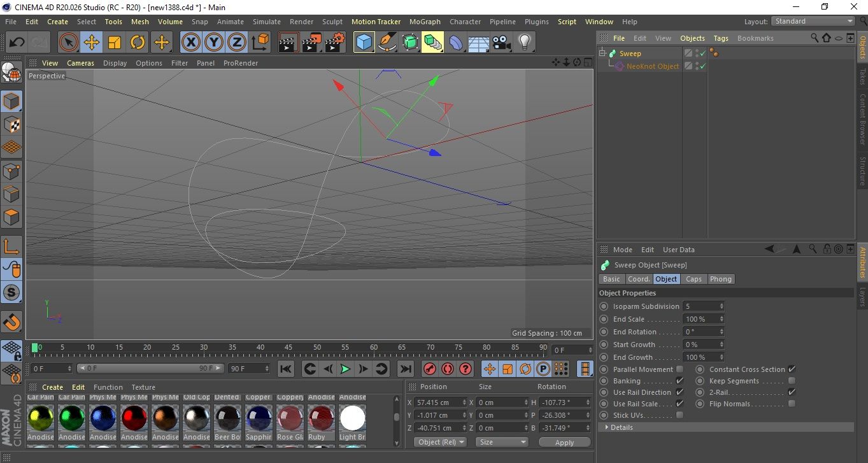Viewport: 868px width, 463px height.
Task: Toggle Constant Cross Section checkbox
Action: 792,369
